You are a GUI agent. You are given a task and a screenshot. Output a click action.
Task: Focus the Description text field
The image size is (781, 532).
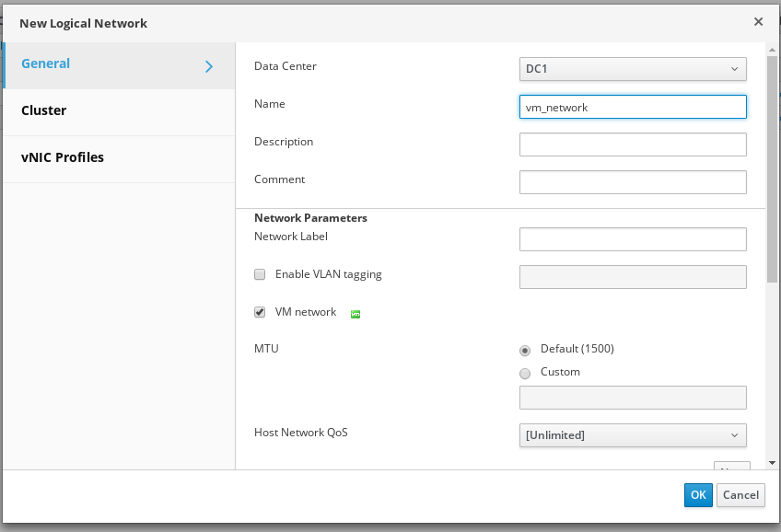pos(632,145)
